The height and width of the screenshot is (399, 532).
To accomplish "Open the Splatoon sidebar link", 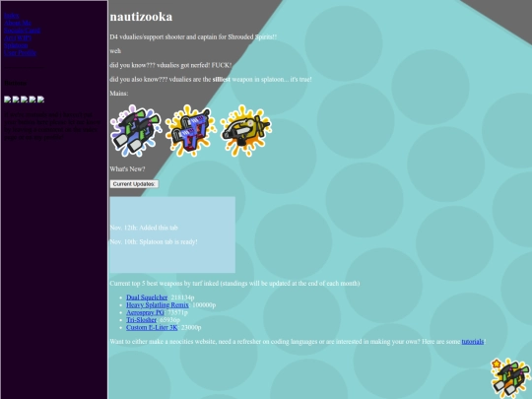I will point(16,45).
